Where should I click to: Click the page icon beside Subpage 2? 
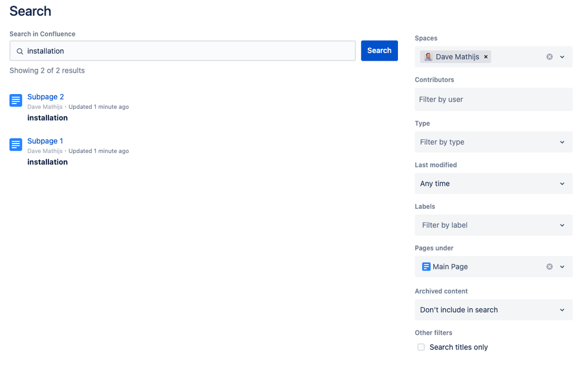click(15, 100)
